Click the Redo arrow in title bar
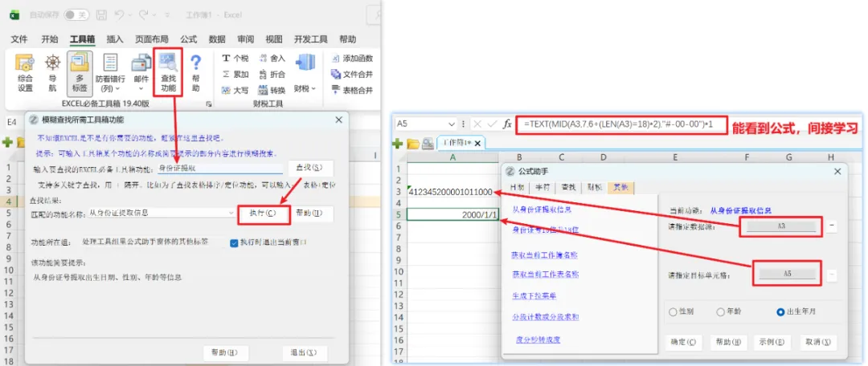The height and width of the screenshot is (366, 868). pos(144,15)
